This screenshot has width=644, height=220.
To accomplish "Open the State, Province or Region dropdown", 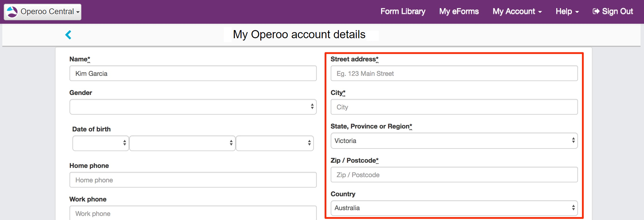I will (454, 141).
